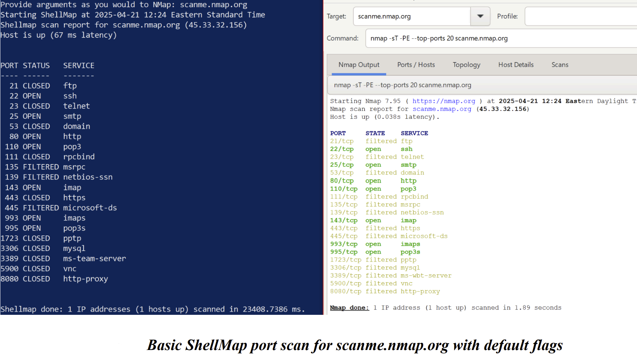This screenshot has width=637, height=364.
Task: Click the Profile input field
Action: pos(581,16)
